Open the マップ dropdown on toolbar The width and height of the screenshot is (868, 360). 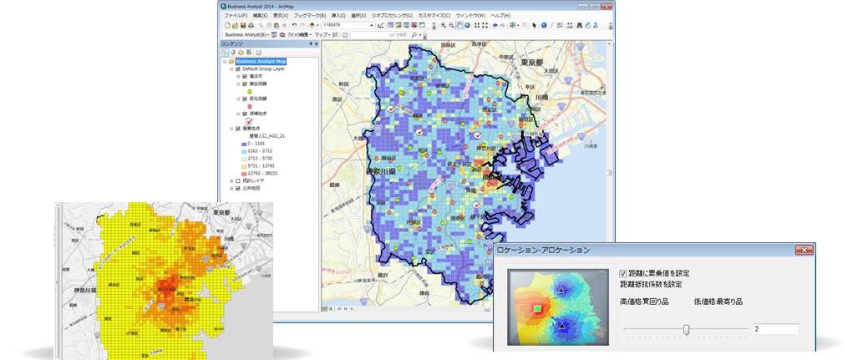click(322, 35)
